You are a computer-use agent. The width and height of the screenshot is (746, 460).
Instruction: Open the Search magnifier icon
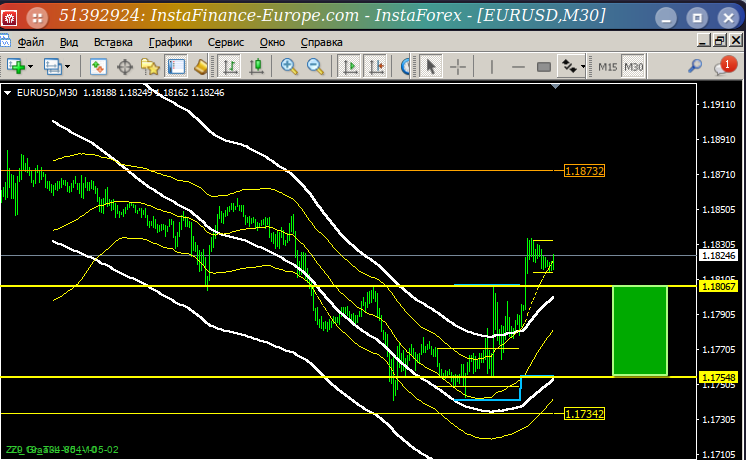[x=695, y=66]
